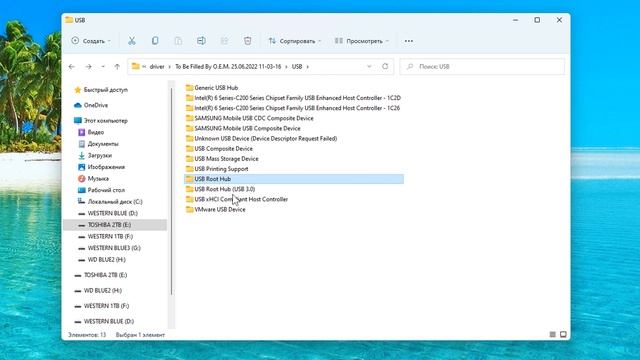Open the three-dots more options menu
The width and height of the screenshot is (640, 360).
[x=409, y=41]
